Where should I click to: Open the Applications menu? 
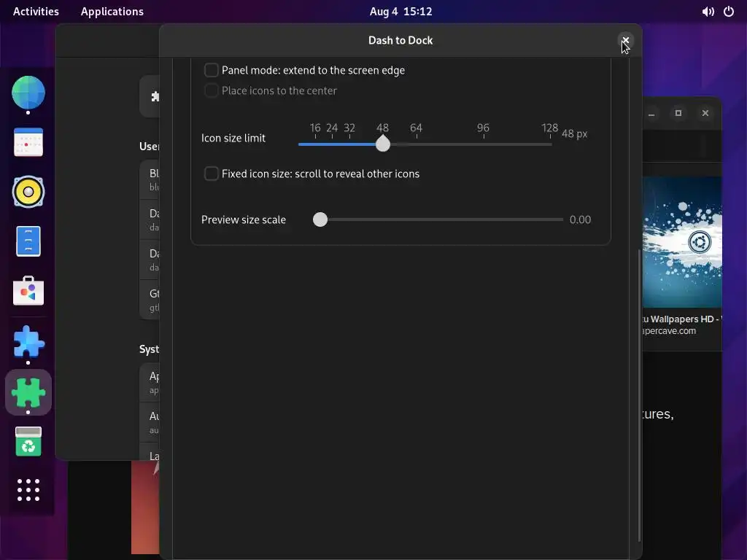pos(112,12)
